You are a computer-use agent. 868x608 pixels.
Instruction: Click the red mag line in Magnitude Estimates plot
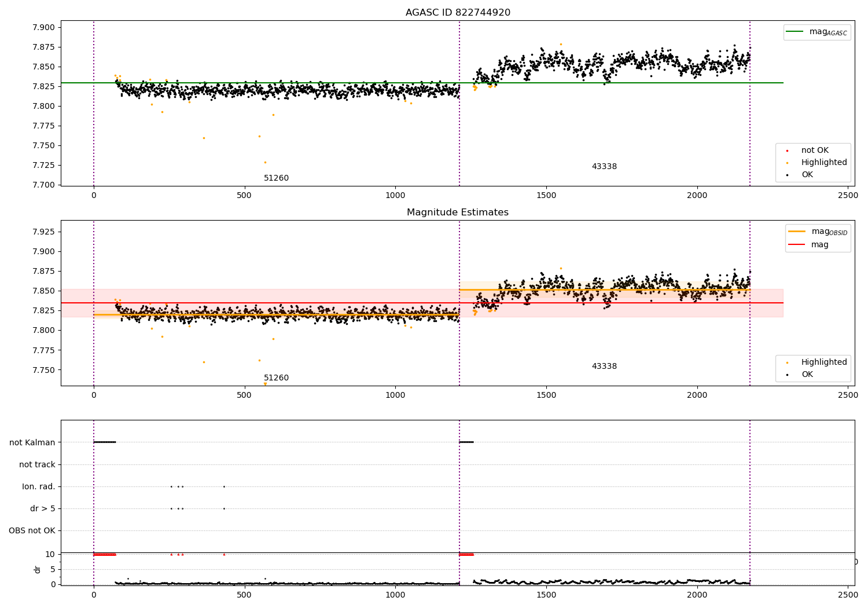click(422, 303)
